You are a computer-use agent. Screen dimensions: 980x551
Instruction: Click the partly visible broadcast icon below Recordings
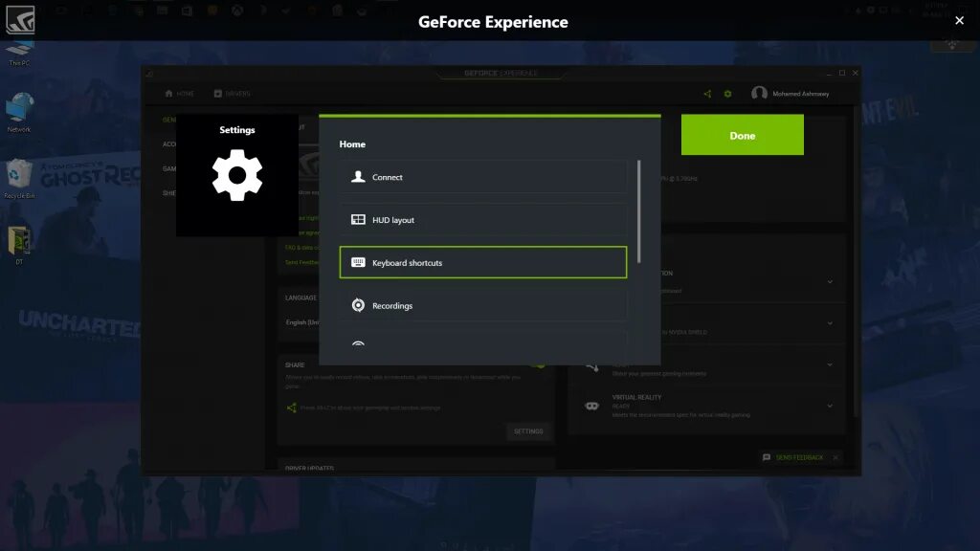pyautogui.click(x=358, y=344)
